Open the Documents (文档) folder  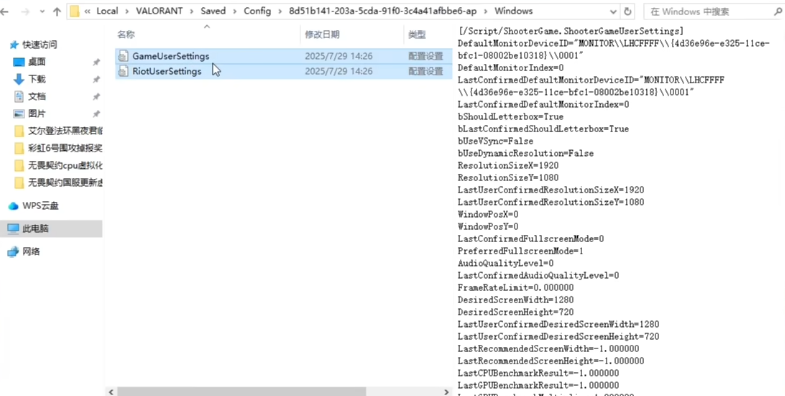(37, 96)
